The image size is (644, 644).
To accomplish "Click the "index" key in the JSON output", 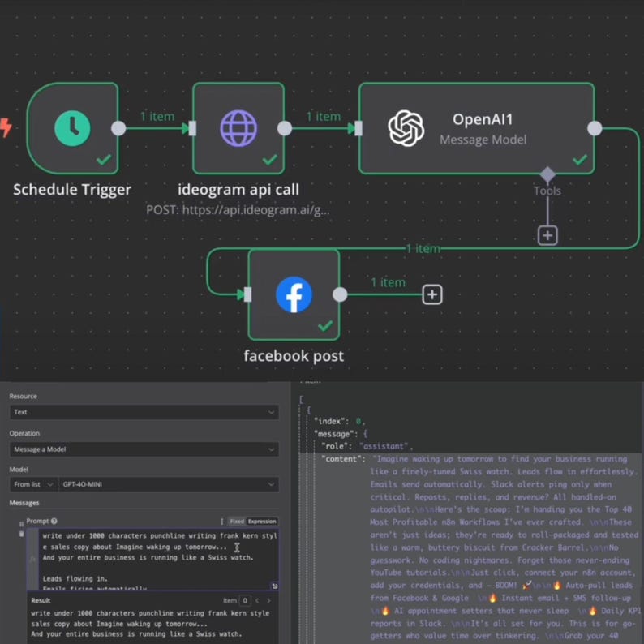I will 330,421.
